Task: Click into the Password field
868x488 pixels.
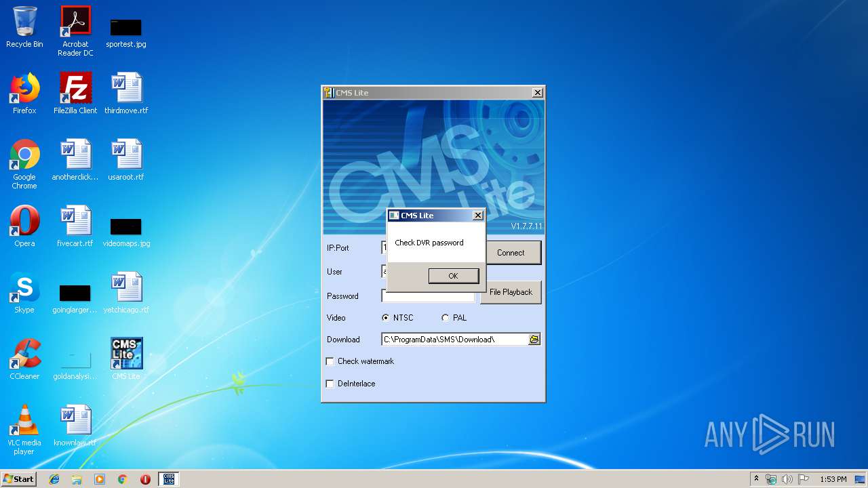Action: 429,296
